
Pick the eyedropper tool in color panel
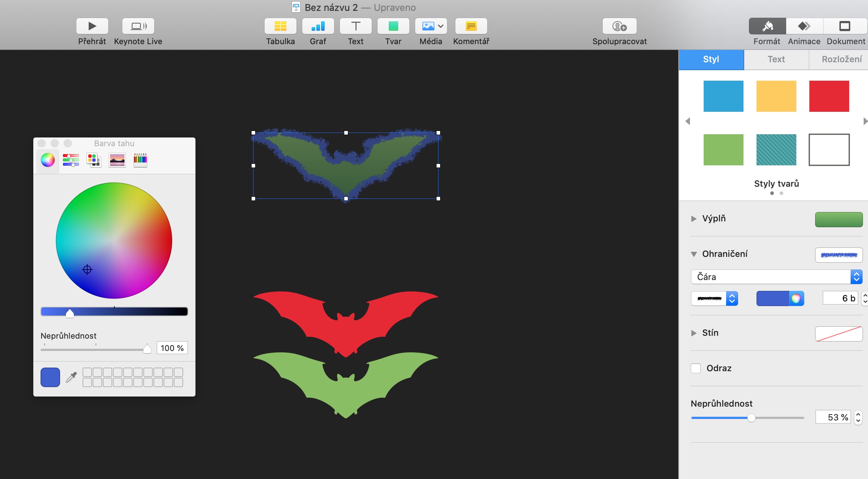pyautogui.click(x=71, y=377)
